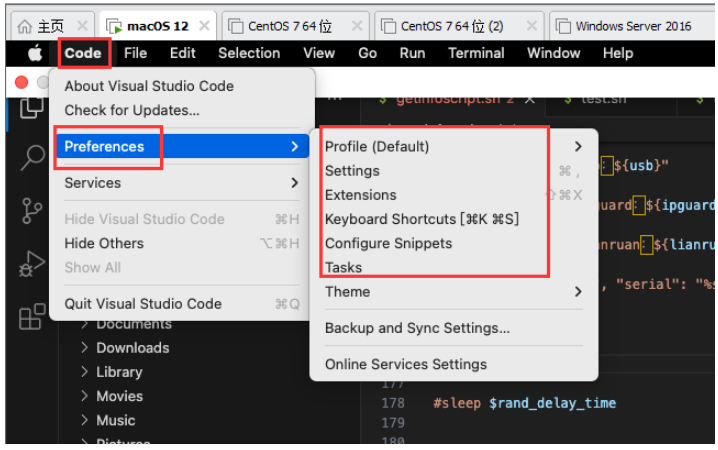Open the Run menu
This screenshot has height=450, width=718.
click(x=412, y=53)
